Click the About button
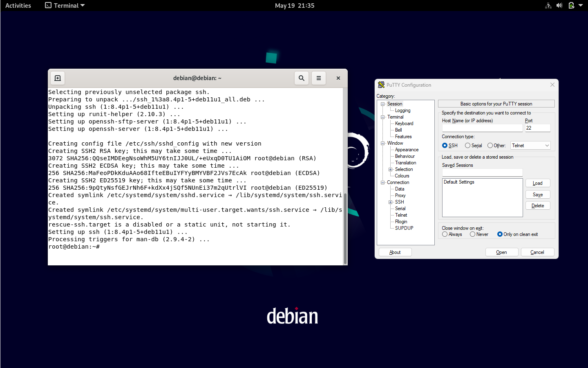Screen dimensions: 588x368 tap(395, 252)
